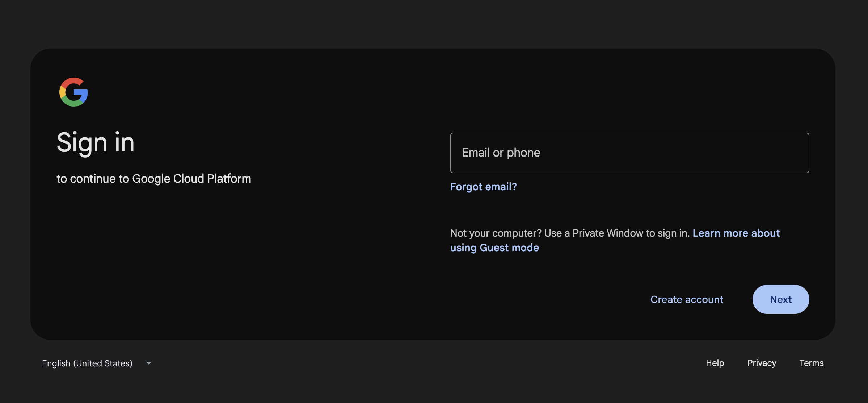Open the Forgot email? link
868x403 pixels.
[x=483, y=187]
